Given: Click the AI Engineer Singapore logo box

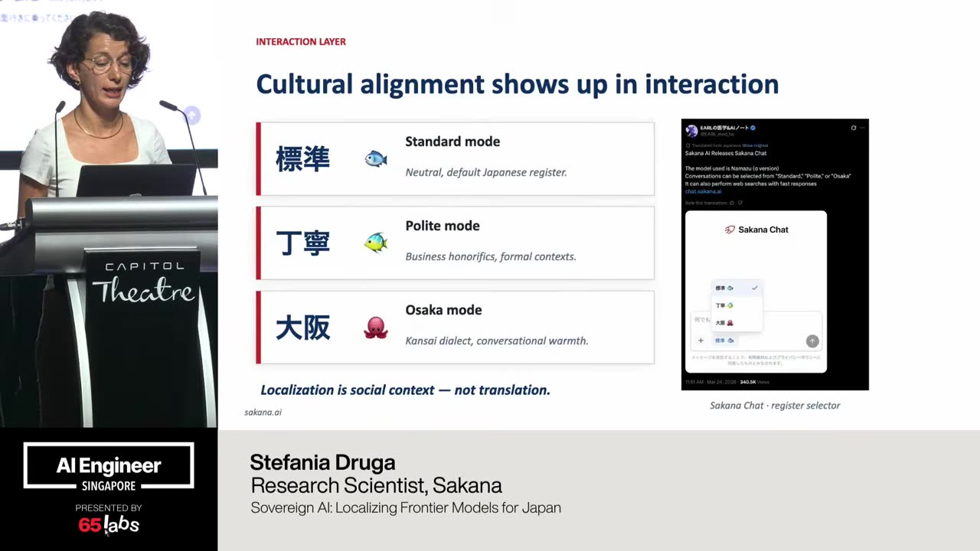Looking at the screenshot, I should pyautogui.click(x=109, y=465).
